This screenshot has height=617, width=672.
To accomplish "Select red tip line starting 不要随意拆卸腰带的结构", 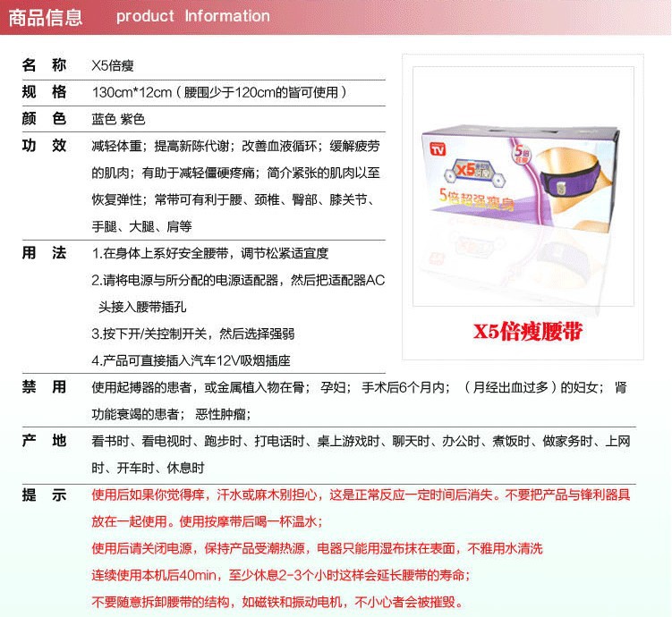I will click(278, 602).
